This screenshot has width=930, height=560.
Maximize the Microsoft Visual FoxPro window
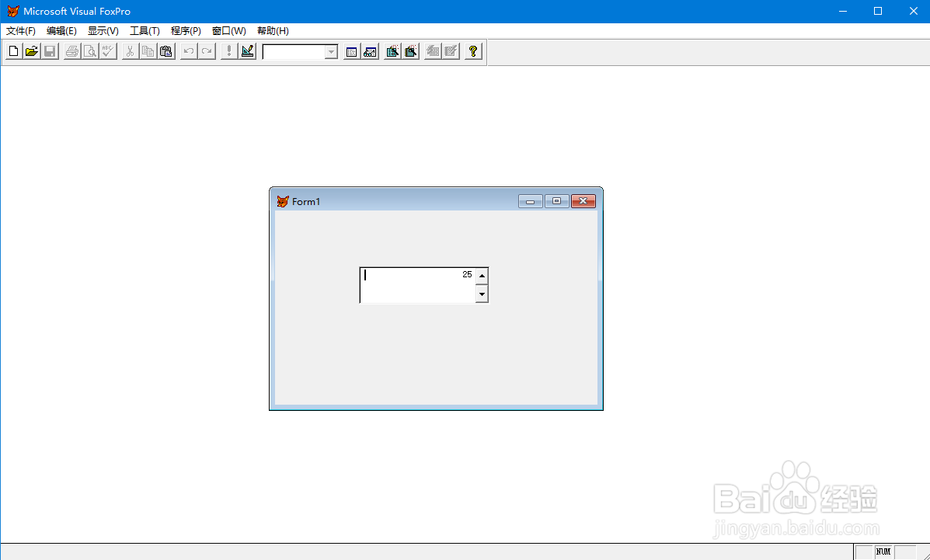[878, 12]
